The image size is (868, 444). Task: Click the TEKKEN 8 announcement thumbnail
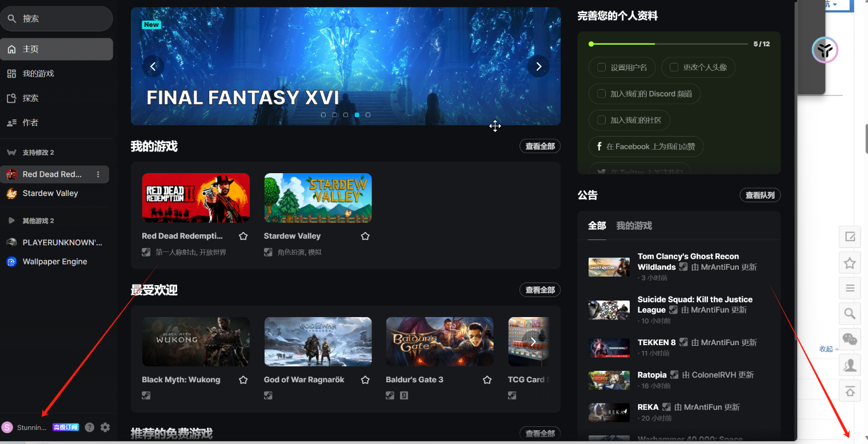click(609, 347)
